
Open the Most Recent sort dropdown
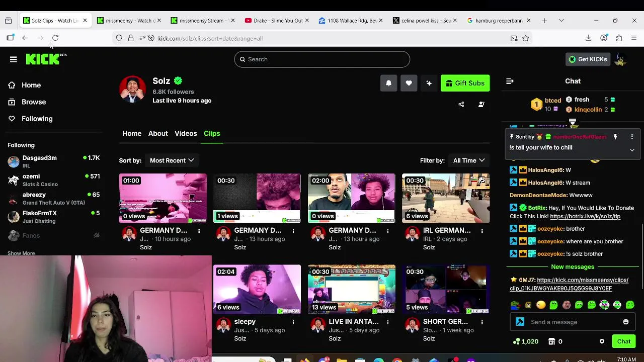172,160
